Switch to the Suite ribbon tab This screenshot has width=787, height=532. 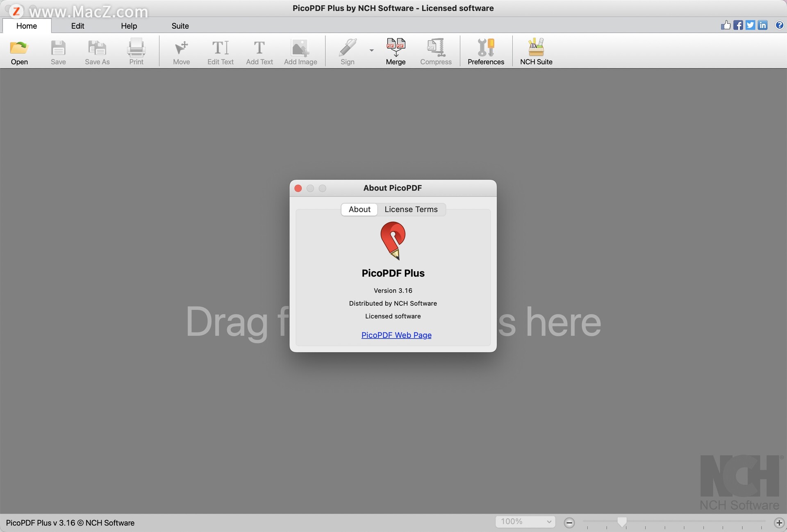click(x=180, y=26)
